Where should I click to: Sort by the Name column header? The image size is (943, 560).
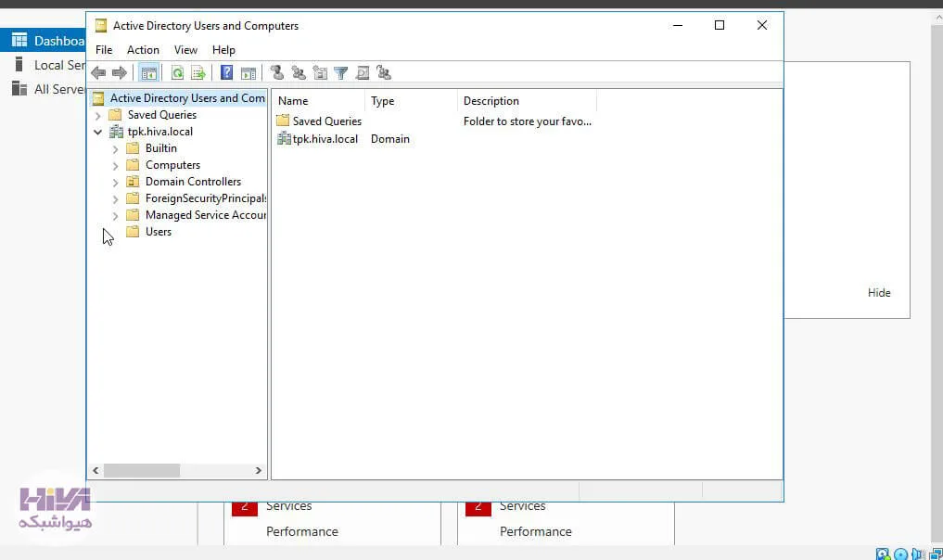click(318, 101)
